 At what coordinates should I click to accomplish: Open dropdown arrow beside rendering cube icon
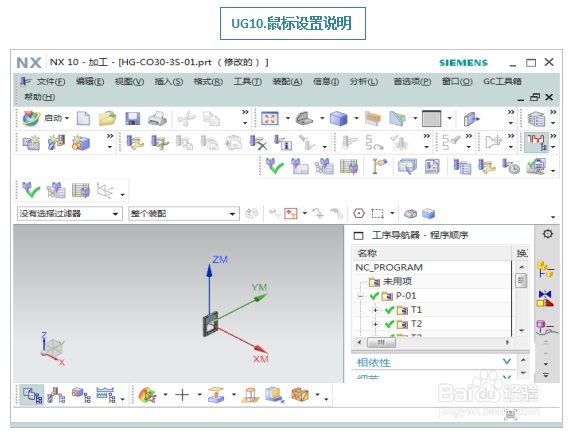[x=356, y=118]
